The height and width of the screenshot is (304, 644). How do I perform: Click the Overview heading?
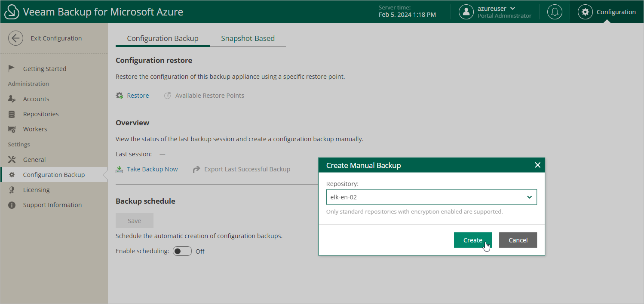pyautogui.click(x=132, y=123)
